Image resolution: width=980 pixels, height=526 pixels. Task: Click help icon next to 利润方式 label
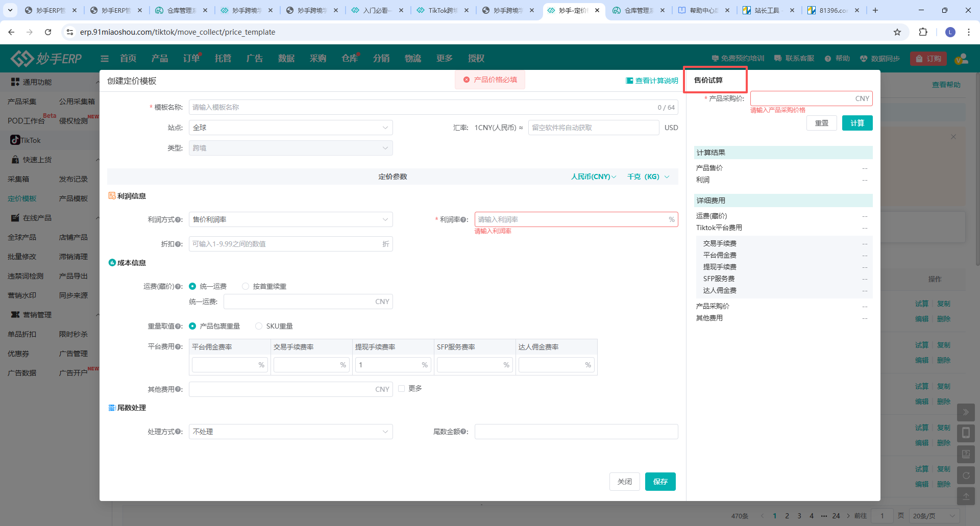pos(179,220)
